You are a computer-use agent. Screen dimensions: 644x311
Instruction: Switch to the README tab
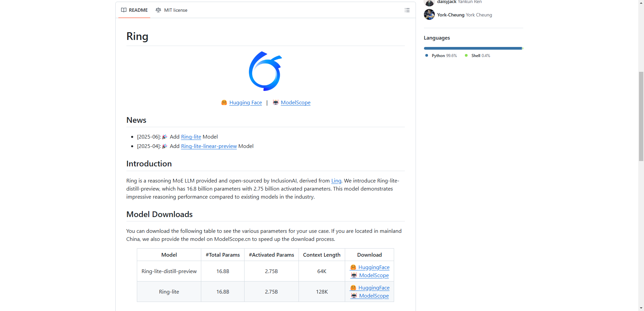(x=134, y=10)
